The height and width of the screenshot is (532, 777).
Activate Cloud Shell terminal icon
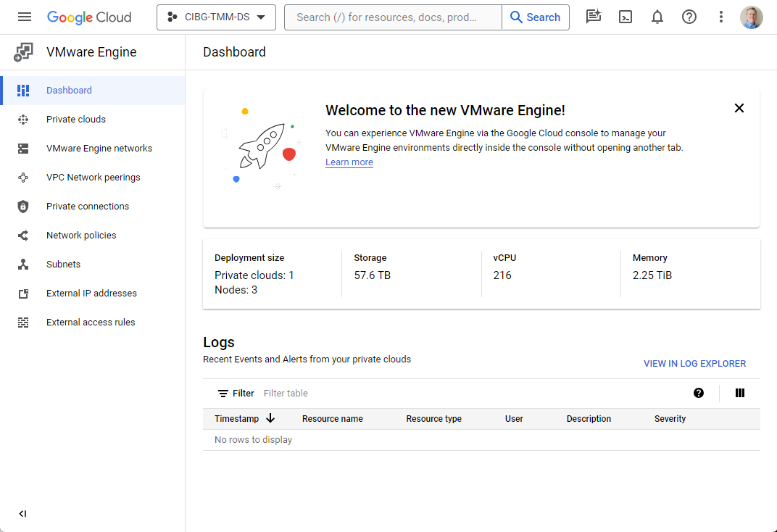(625, 17)
